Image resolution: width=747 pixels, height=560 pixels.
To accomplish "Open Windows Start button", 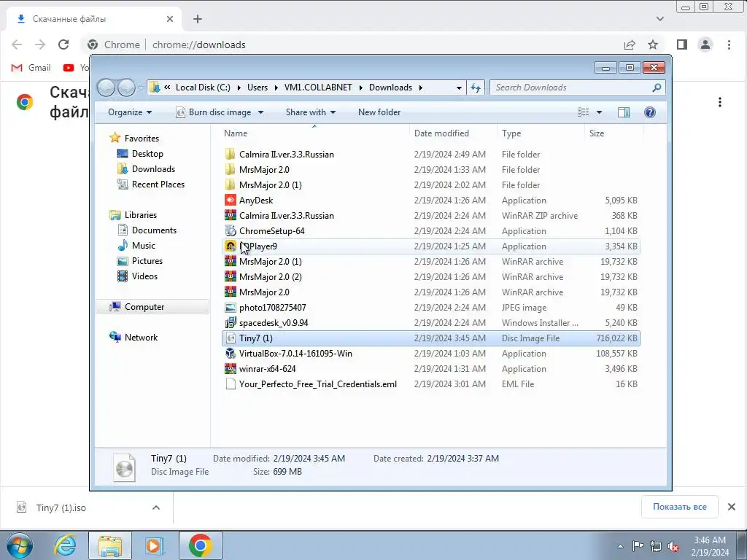I will (x=20, y=545).
